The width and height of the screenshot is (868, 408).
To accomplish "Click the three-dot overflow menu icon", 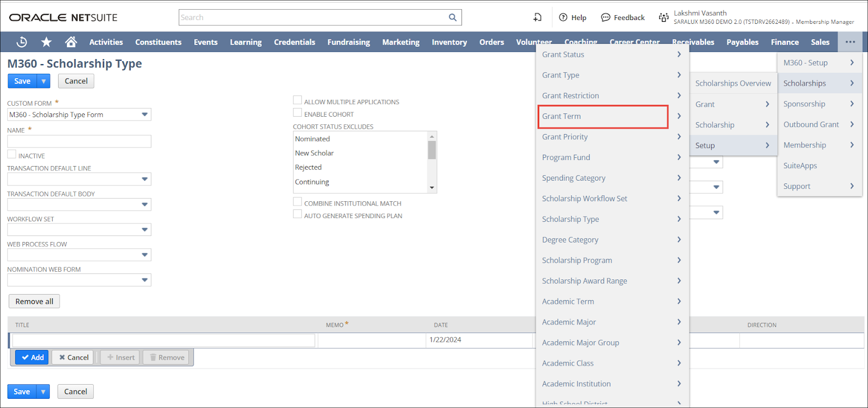I will click(x=850, y=42).
